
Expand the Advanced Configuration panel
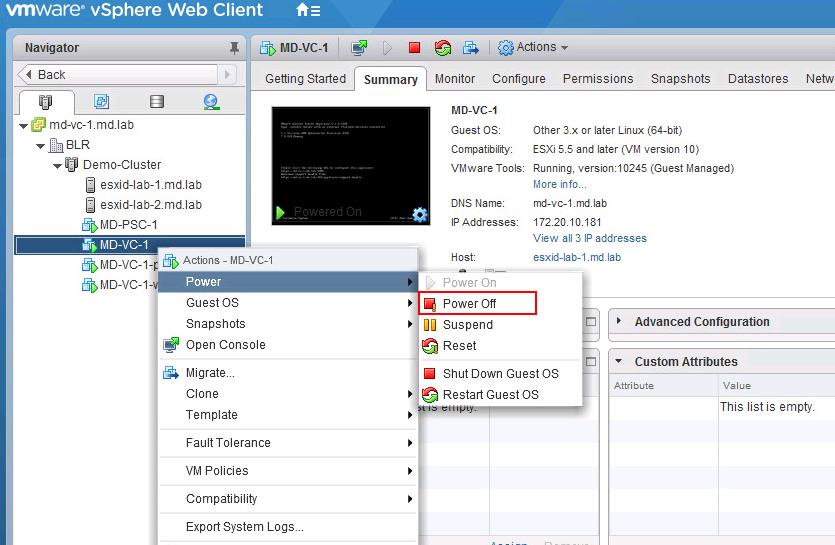click(x=619, y=321)
